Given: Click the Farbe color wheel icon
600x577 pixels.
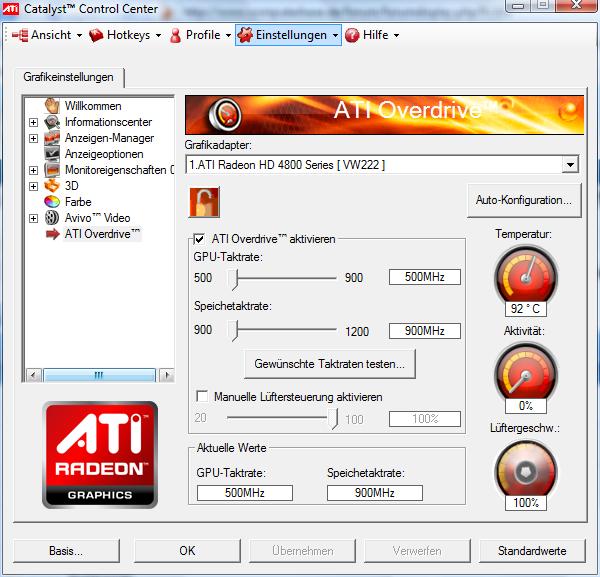Looking at the screenshot, I should pos(52,202).
